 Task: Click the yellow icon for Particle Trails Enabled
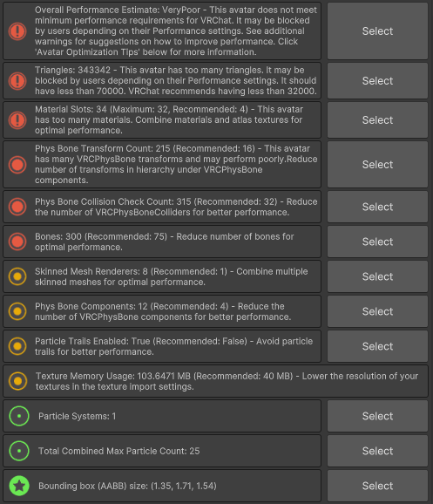point(17,346)
